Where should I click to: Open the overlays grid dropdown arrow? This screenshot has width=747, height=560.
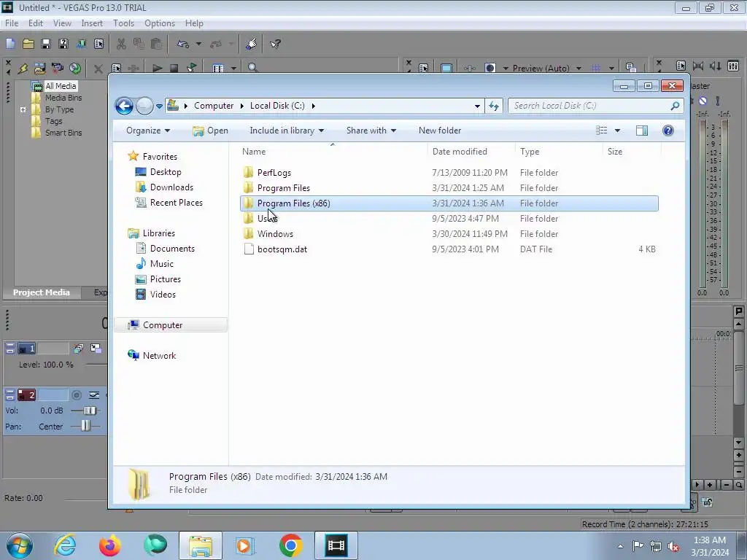tap(611, 69)
